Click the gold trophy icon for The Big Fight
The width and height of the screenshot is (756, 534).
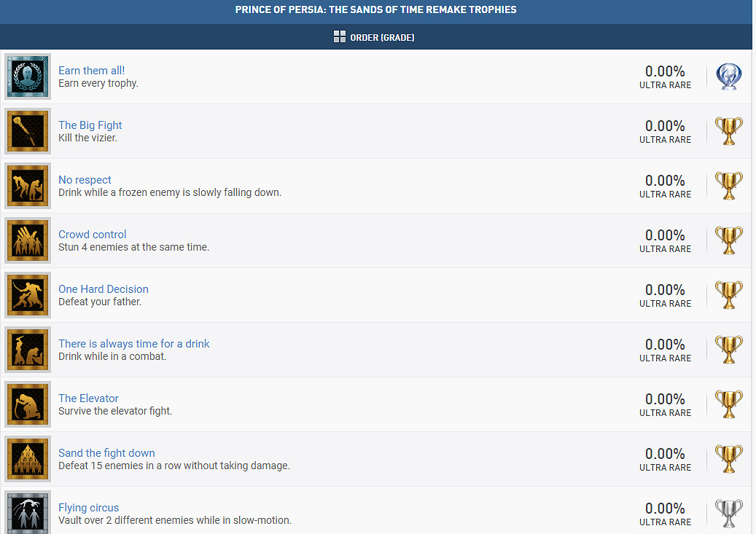[x=728, y=131]
